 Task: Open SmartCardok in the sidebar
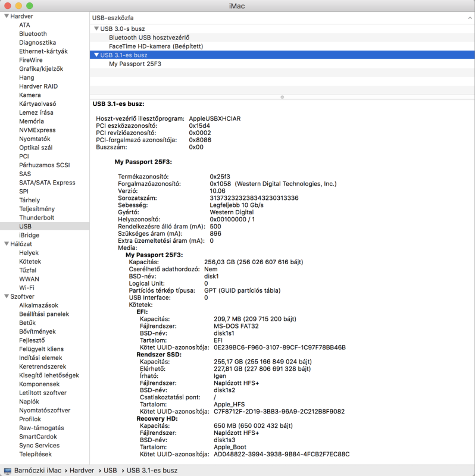(38, 437)
